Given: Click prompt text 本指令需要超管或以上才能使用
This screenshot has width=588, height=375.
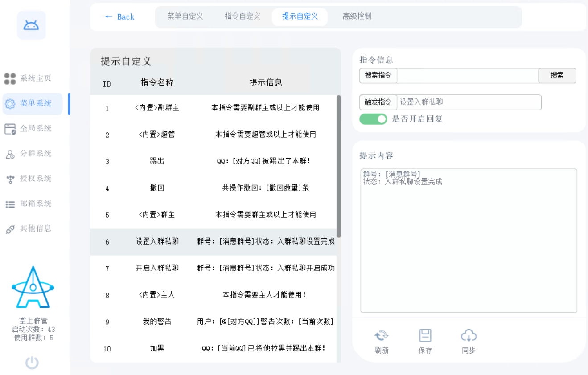Looking at the screenshot, I should click(266, 135).
